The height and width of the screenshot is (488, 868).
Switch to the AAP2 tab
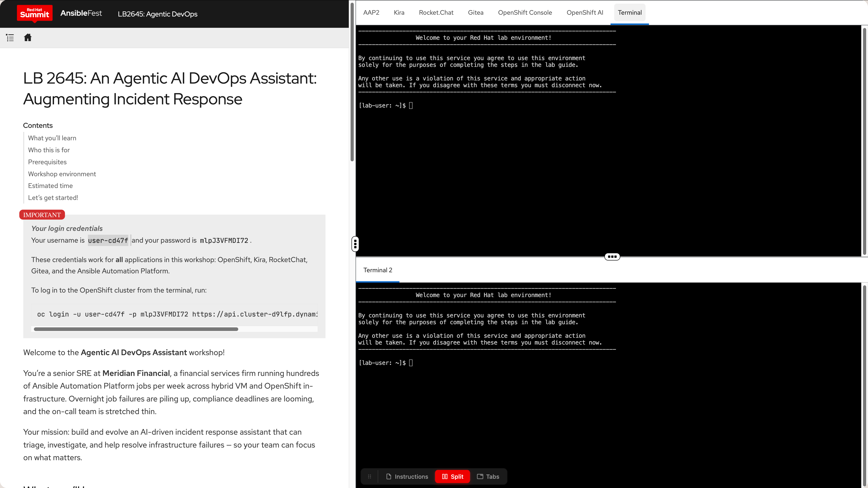pyautogui.click(x=371, y=13)
